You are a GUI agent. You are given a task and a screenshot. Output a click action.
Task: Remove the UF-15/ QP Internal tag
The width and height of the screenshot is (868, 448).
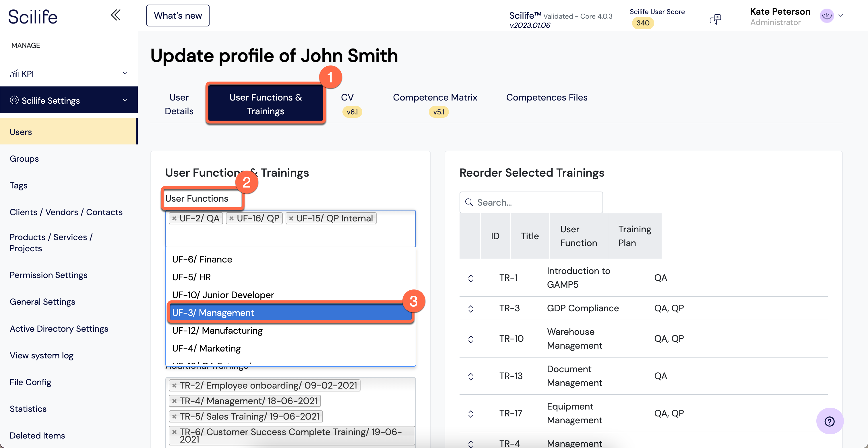(291, 219)
